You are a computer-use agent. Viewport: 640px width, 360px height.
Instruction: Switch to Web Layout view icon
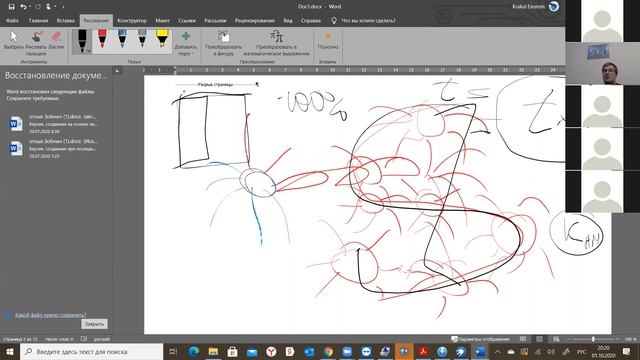tap(556, 339)
